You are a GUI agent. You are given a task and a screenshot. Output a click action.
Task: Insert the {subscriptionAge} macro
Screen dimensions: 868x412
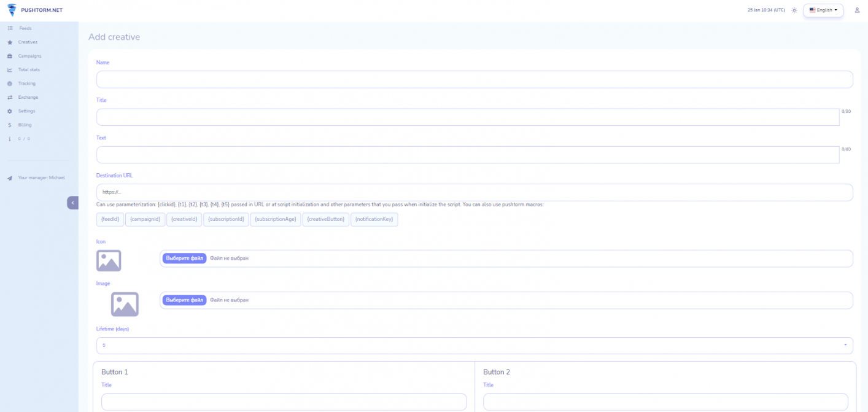[x=276, y=219]
